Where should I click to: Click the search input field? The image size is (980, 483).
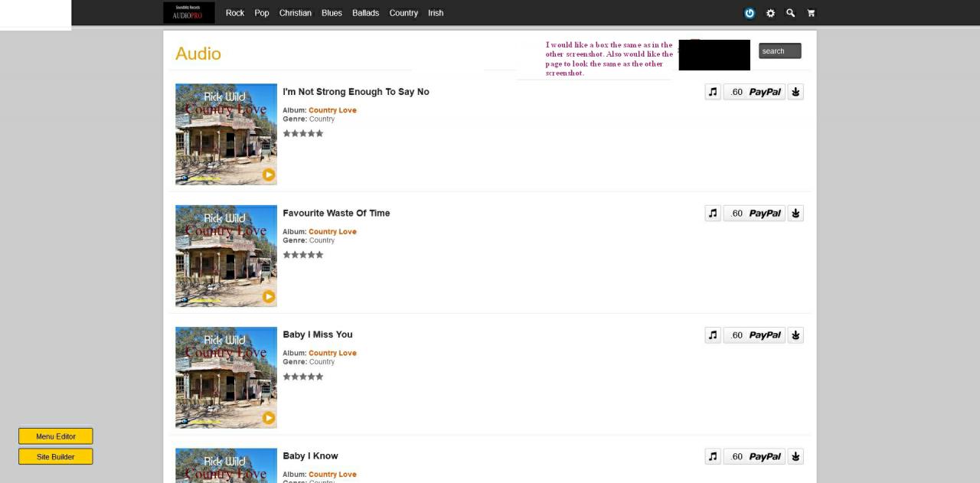coord(779,51)
